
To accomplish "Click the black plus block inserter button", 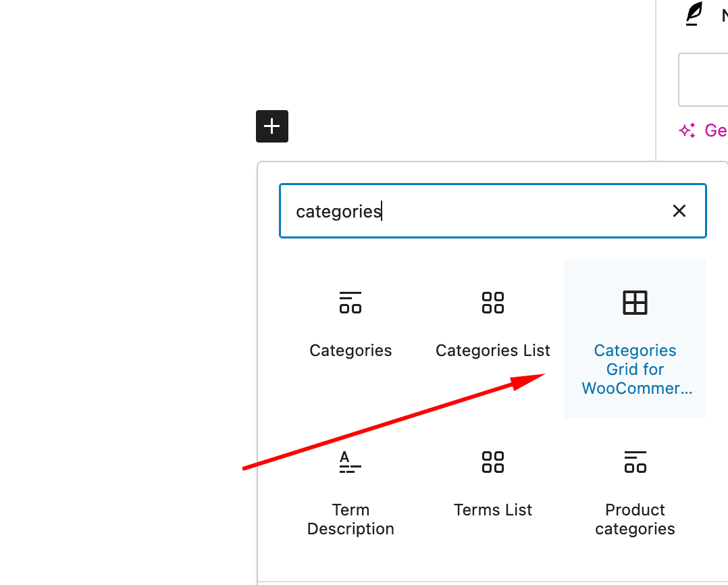I will (271, 126).
